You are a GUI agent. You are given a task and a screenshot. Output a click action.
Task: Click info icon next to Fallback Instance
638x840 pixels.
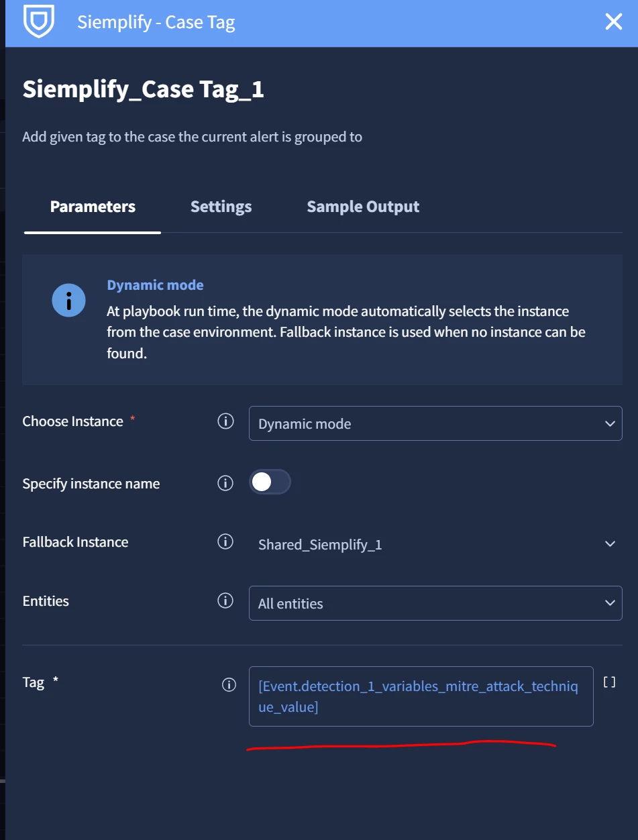tap(225, 541)
